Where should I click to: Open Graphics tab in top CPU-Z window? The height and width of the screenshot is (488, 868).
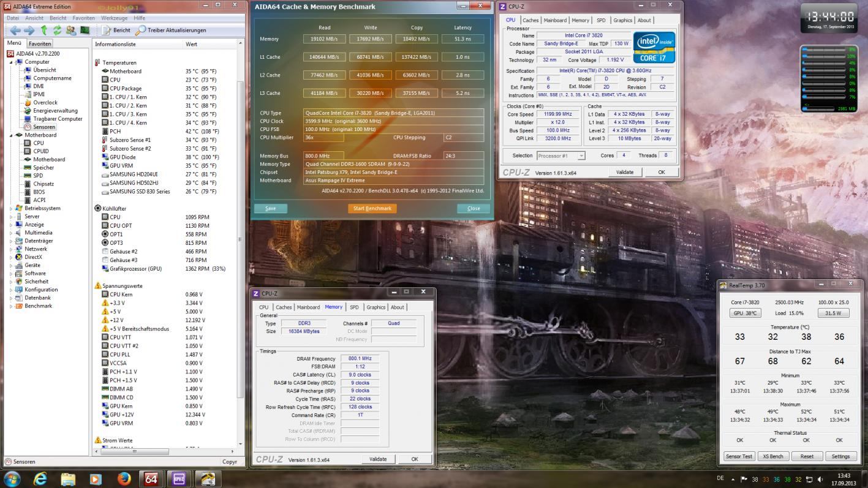point(622,20)
